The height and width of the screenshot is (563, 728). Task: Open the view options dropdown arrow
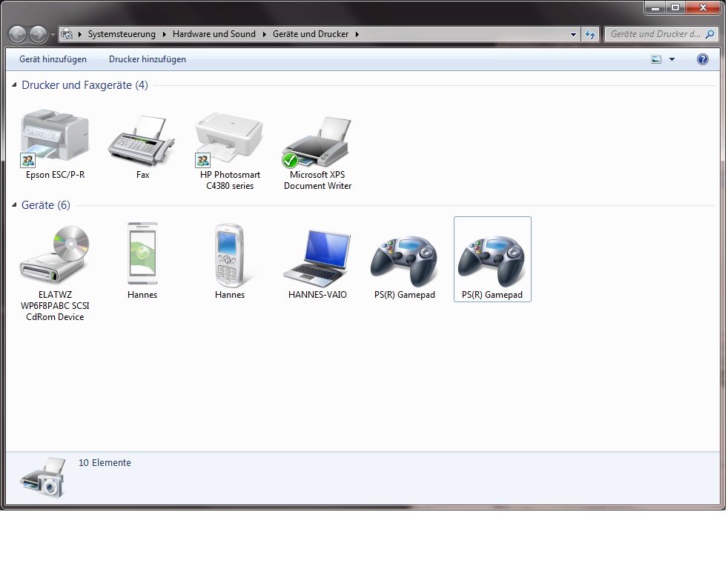(672, 59)
